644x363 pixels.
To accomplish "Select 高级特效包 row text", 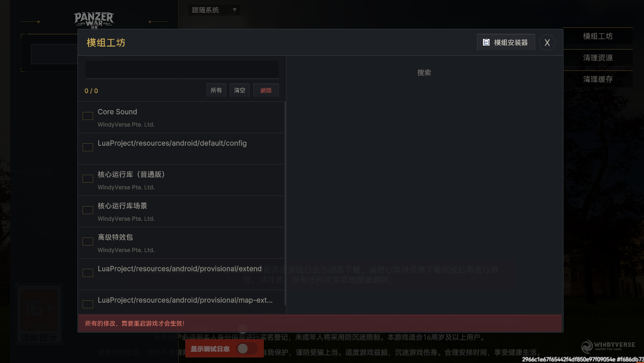I will [115, 237].
